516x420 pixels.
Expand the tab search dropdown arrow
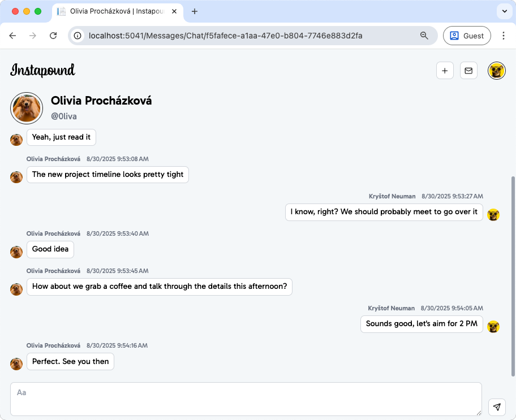point(504,11)
